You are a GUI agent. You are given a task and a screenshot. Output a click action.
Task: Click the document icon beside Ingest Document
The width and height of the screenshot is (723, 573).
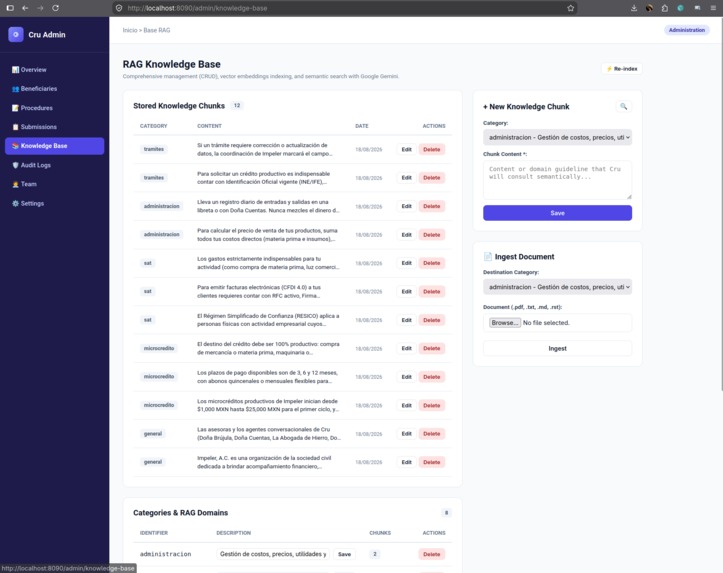click(487, 256)
